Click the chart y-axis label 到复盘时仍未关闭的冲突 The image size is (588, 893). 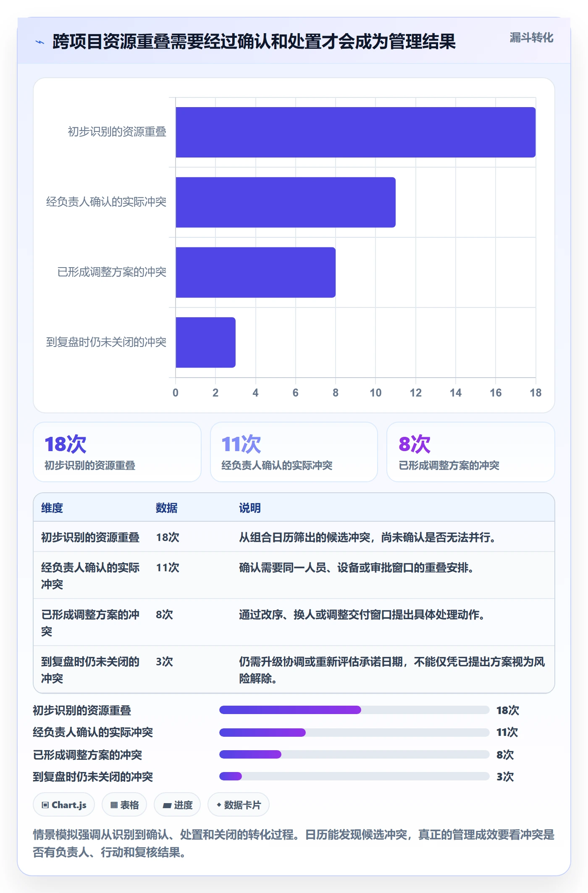[x=106, y=342]
